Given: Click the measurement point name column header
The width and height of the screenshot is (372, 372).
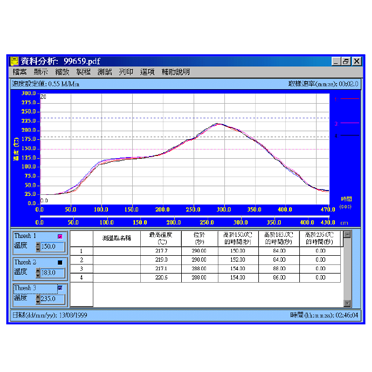Looking at the screenshot, I should tap(117, 238).
